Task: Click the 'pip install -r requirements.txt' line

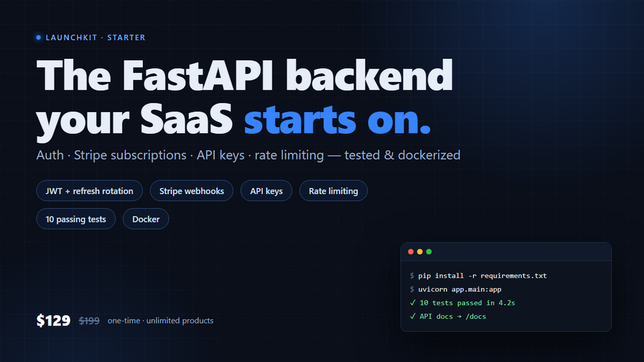Action: pos(479,276)
